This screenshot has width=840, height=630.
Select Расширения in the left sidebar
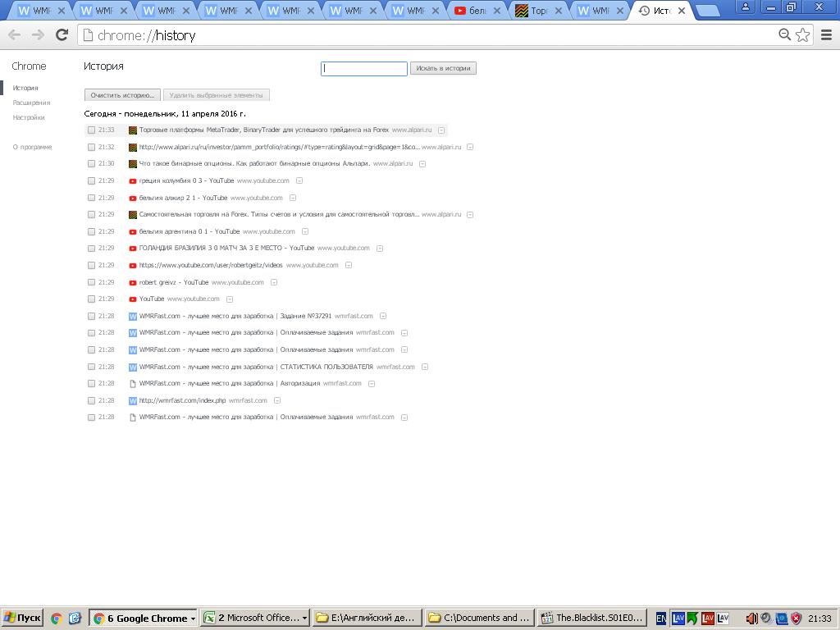coord(31,103)
